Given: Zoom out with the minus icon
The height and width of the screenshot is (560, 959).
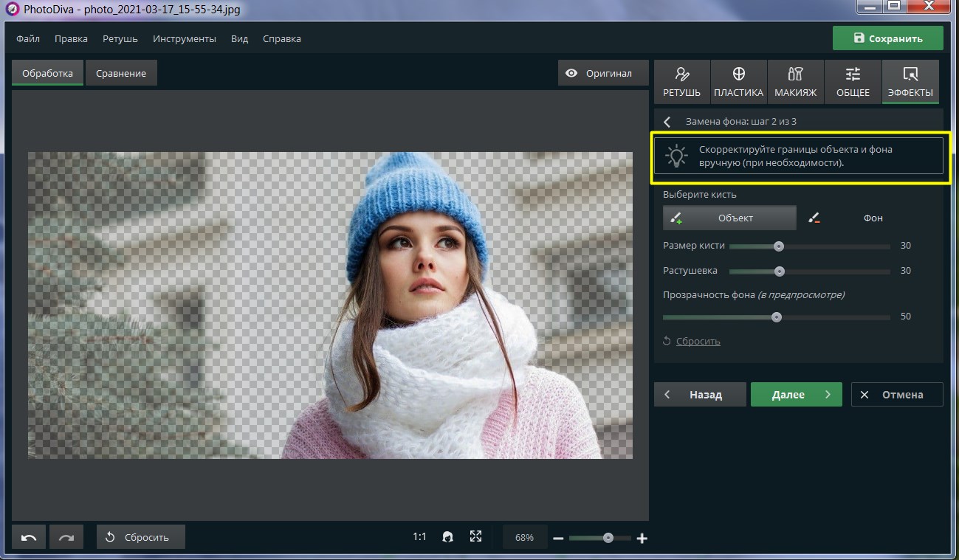Looking at the screenshot, I should pos(558,539).
